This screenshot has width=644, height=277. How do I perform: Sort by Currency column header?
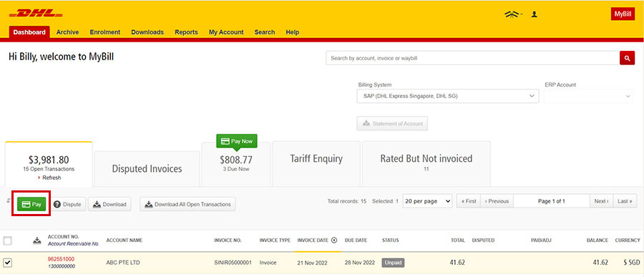coord(627,240)
